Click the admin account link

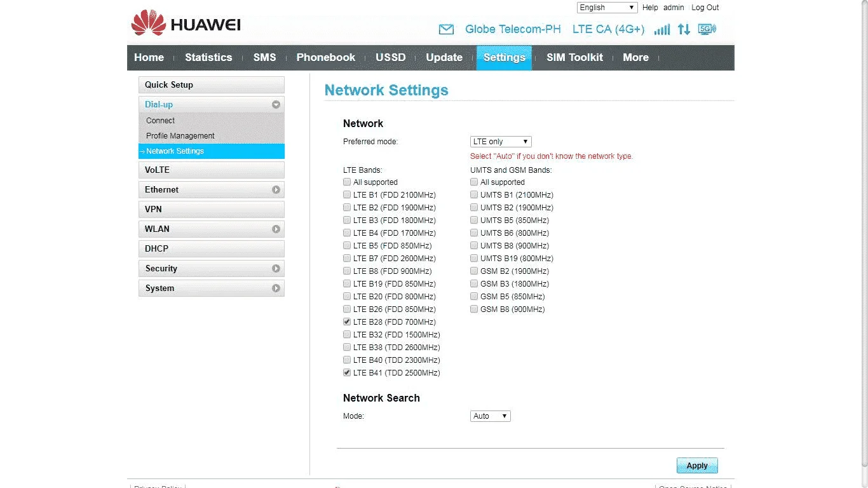674,8
